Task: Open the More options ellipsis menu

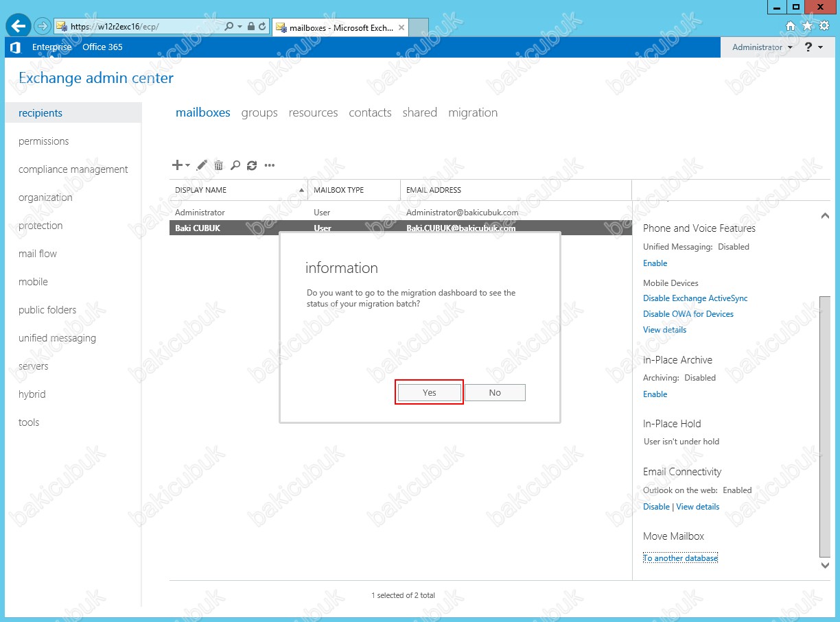Action: point(270,165)
